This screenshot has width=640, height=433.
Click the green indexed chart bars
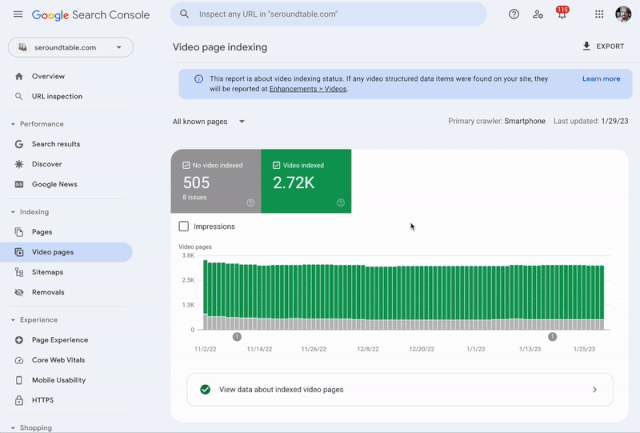403,291
